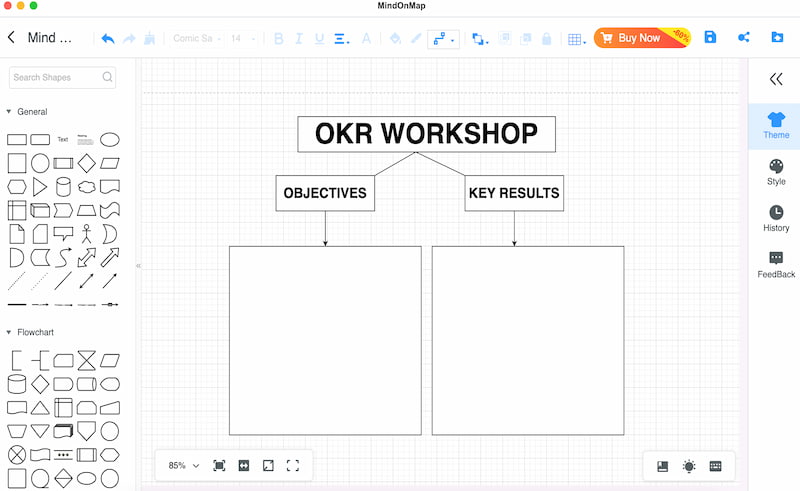Select the ellipse shape in General's first row
The width and height of the screenshot is (800, 491).
(110, 139)
